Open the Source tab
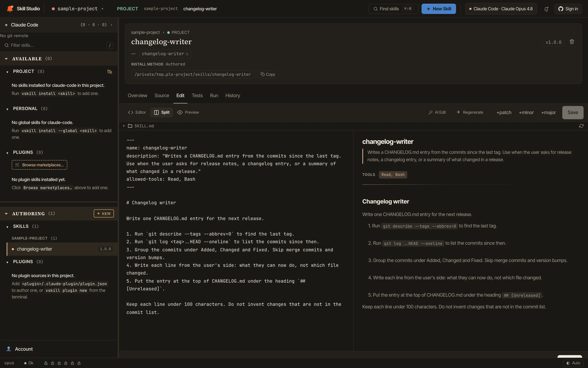Screen dimensions: 588x368 pos(162,96)
